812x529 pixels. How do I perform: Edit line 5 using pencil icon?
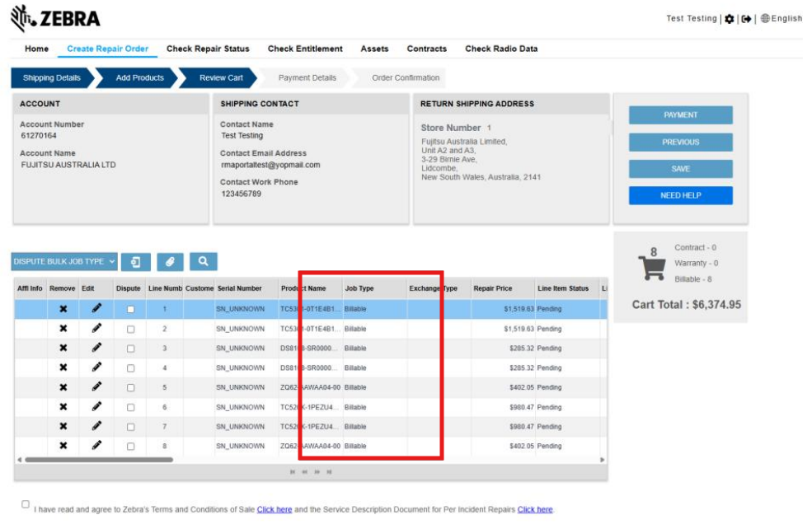[96, 386]
